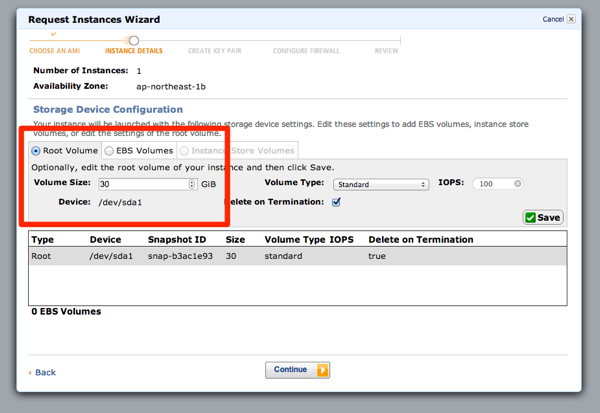
Task: Click the Instance Details step
Action: [x=134, y=51]
